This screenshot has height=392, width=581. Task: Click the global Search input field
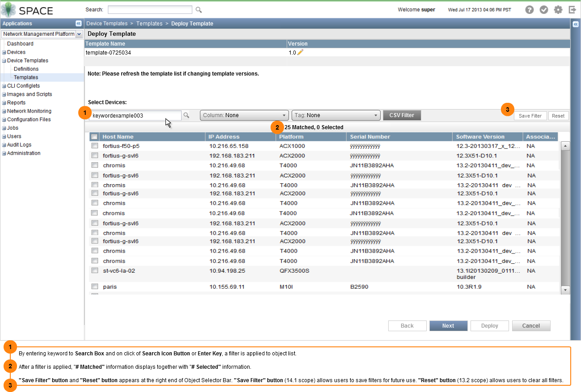(x=150, y=9)
